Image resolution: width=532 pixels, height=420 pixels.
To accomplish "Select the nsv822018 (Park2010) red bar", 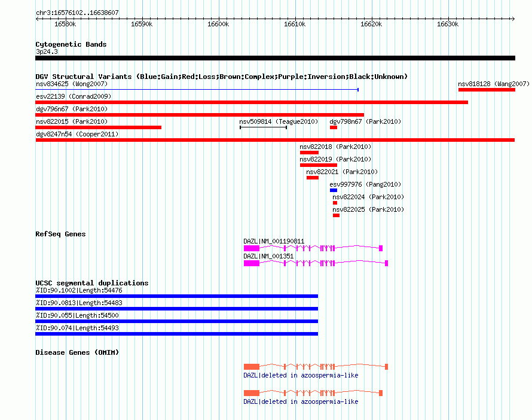I will pyautogui.click(x=309, y=153).
